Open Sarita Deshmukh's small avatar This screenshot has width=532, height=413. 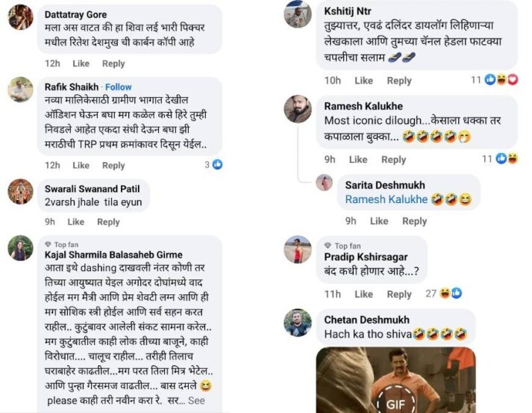click(x=324, y=183)
